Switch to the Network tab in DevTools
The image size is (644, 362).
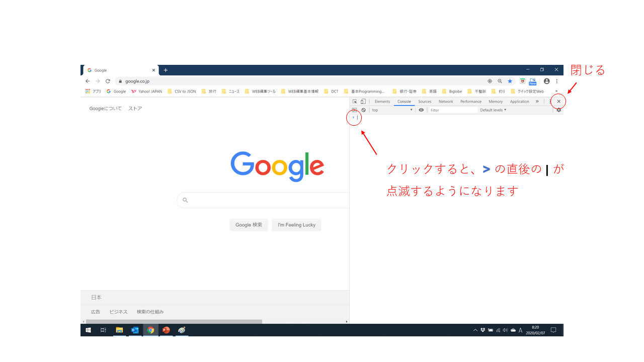click(446, 102)
